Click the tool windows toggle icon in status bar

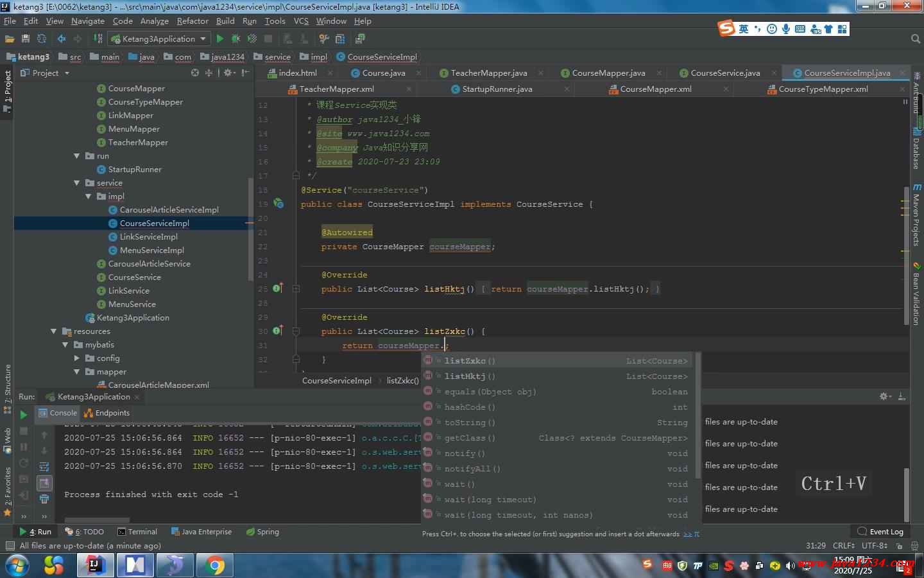coord(10,546)
